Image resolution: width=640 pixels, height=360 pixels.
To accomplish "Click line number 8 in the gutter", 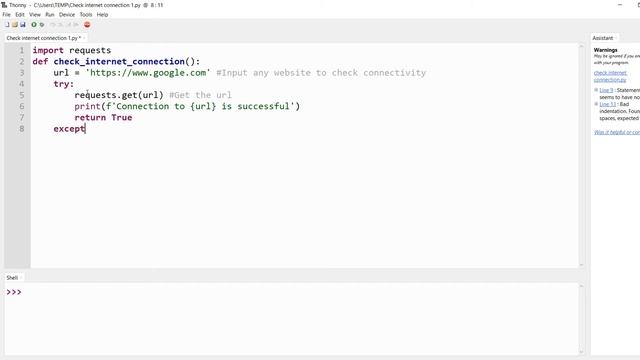I will (21, 129).
